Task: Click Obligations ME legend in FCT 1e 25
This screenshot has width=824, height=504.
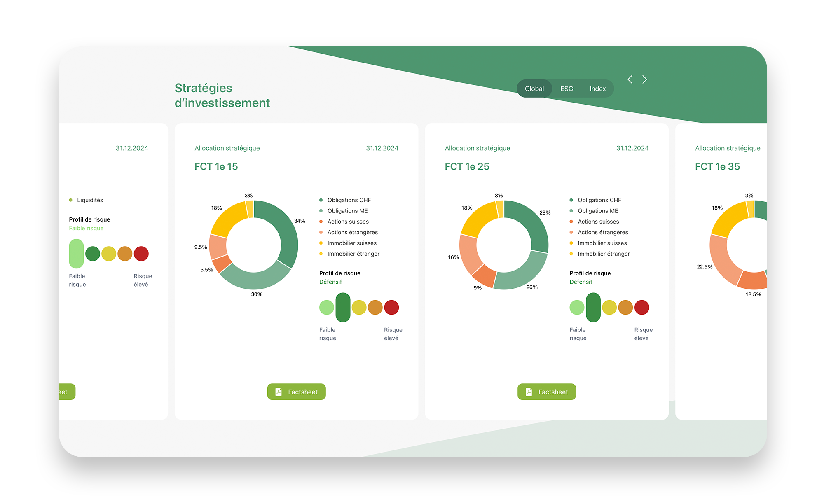Action: 594,211
